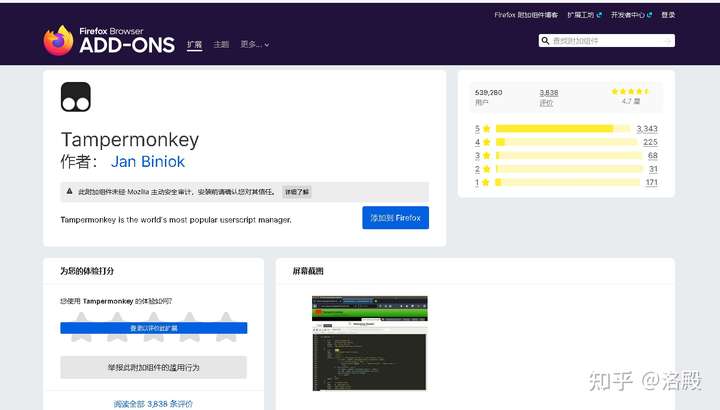Click the 1-star rating bar
720x410 pixels.
tap(568, 182)
